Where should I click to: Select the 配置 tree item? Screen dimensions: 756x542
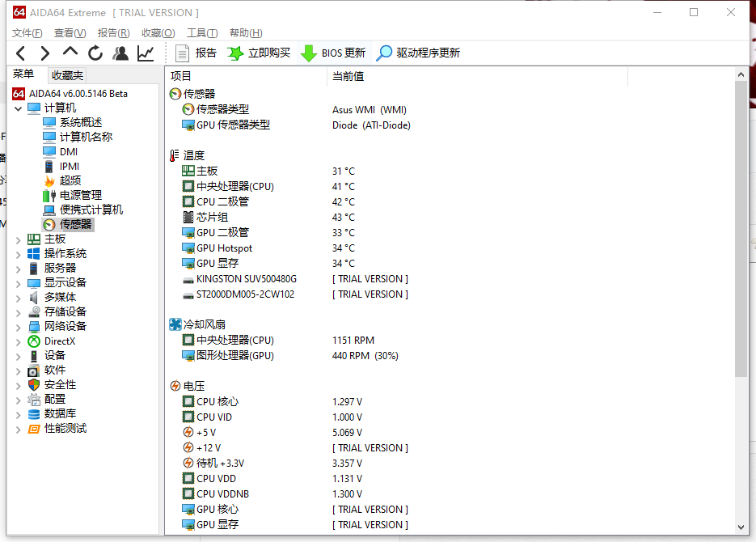click(x=47, y=400)
